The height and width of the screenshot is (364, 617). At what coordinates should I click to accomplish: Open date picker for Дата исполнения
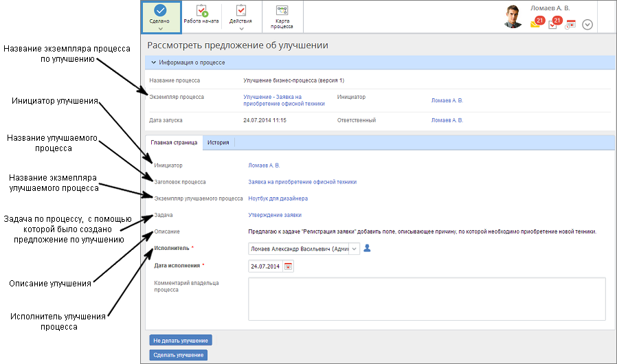(x=288, y=266)
